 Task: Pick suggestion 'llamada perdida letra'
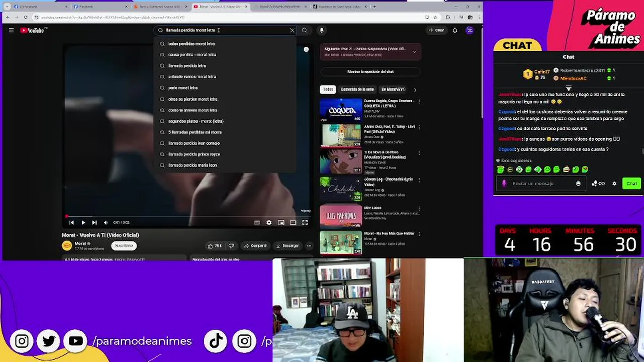coord(225,66)
